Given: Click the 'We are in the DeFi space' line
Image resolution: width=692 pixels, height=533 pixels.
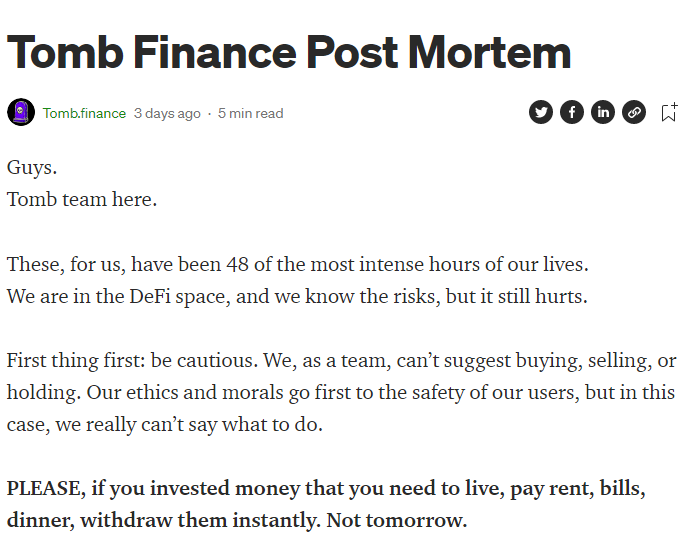Looking at the screenshot, I should click(x=297, y=297).
